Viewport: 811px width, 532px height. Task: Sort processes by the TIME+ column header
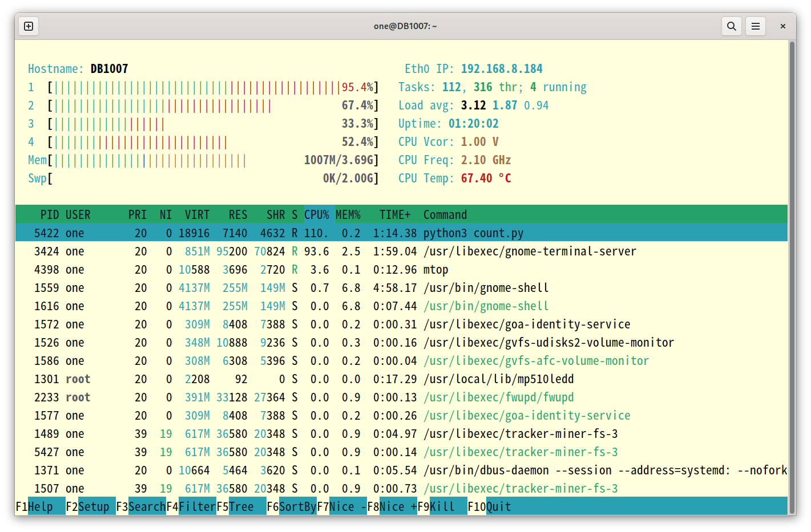coord(394,214)
